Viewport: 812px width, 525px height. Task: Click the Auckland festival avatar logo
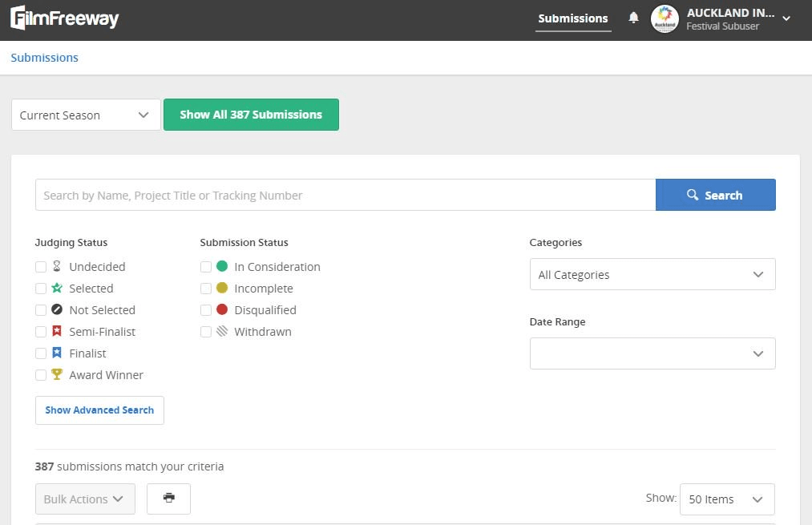(x=665, y=19)
